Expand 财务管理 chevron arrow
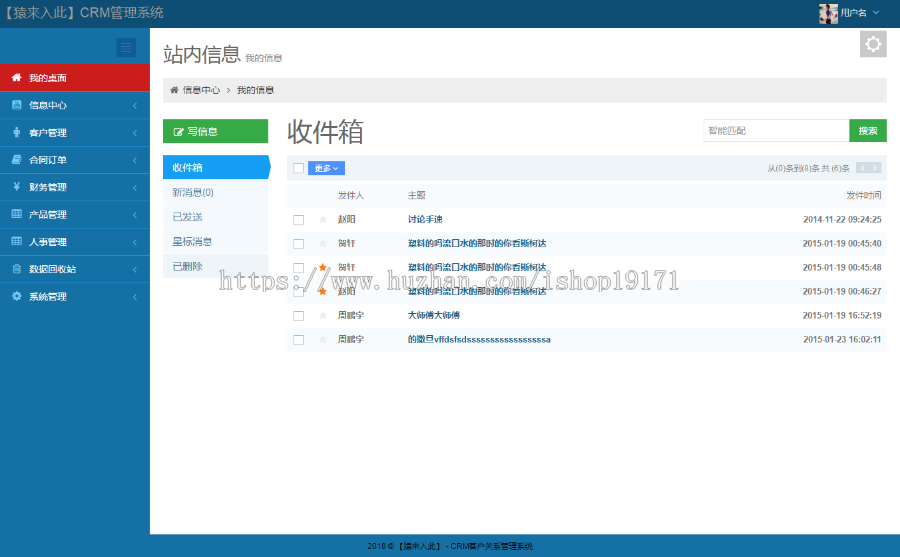 pyautogui.click(x=135, y=188)
